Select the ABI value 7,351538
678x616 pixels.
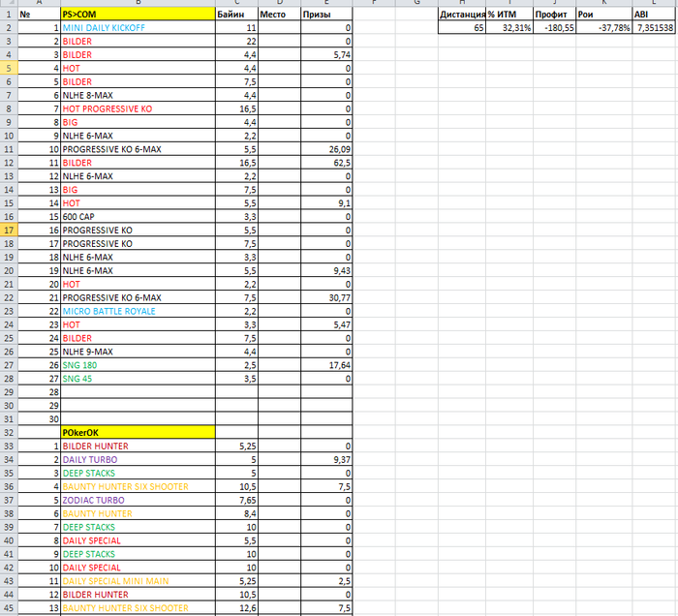tap(654, 28)
